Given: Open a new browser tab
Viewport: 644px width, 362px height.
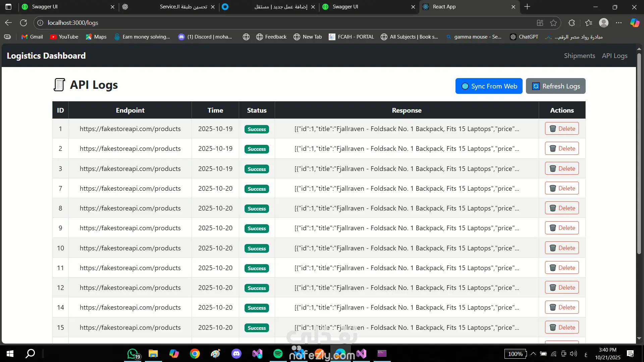Looking at the screenshot, I should [x=527, y=7].
